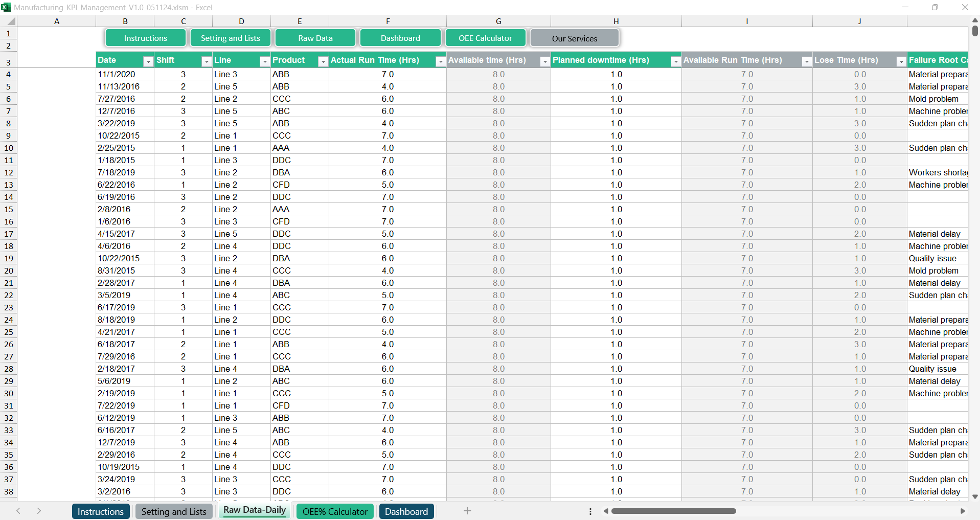
Task: Click the horizontal scrollbar thumb
Action: tap(673, 511)
